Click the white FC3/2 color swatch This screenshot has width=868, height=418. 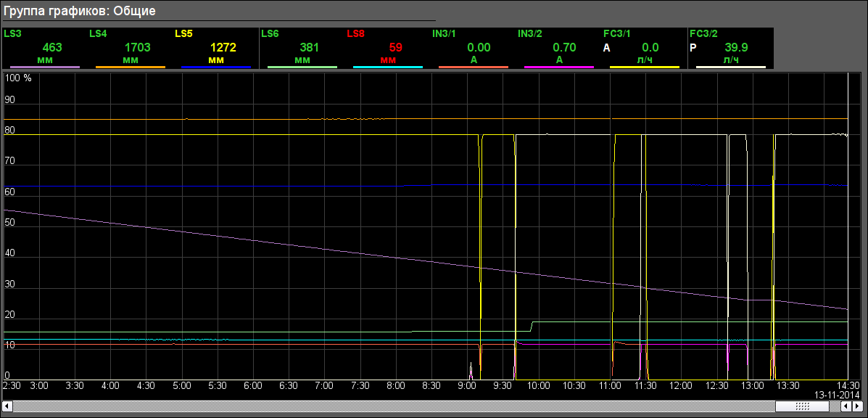pyautogui.click(x=731, y=67)
